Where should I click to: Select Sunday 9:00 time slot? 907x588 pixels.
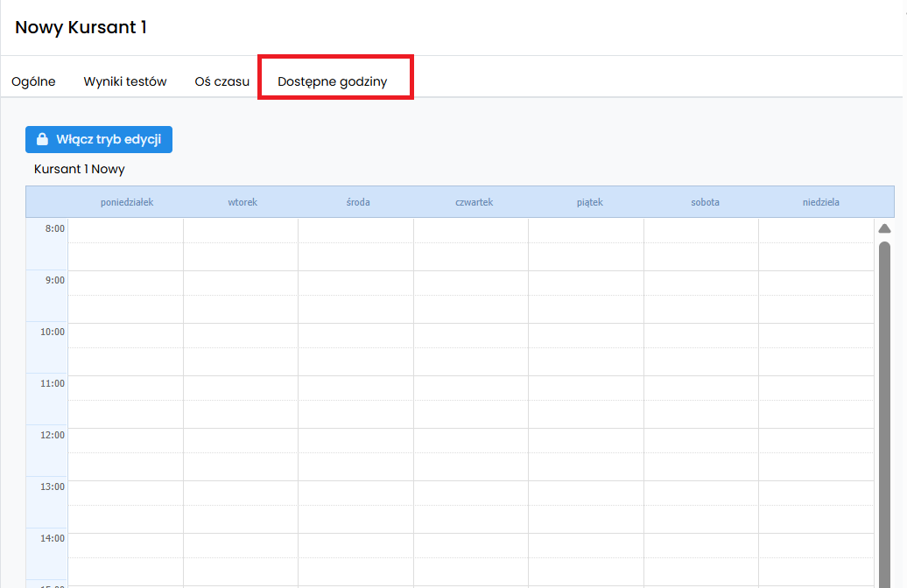click(816, 283)
